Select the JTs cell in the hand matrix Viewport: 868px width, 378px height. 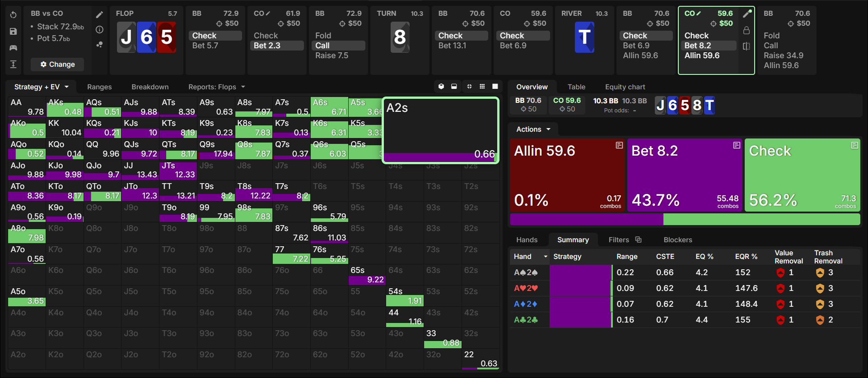pos(178,170)
